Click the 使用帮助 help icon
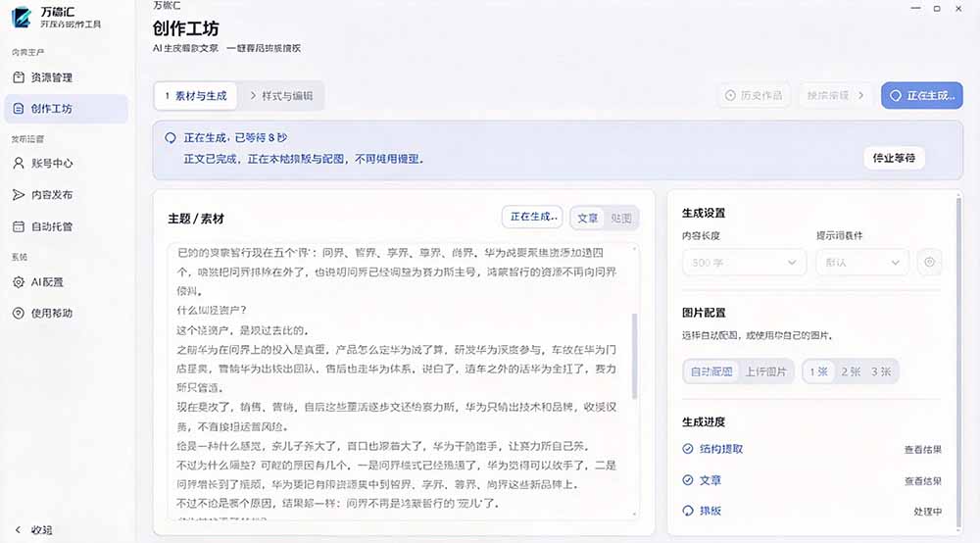The image size is (980, 543). pyautogui.click(x=19, y=313)
